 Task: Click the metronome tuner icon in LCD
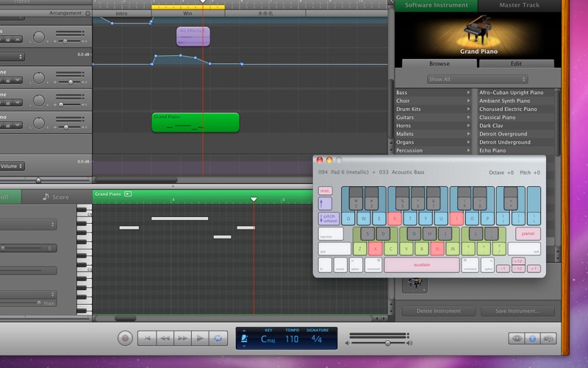(245, 339)
